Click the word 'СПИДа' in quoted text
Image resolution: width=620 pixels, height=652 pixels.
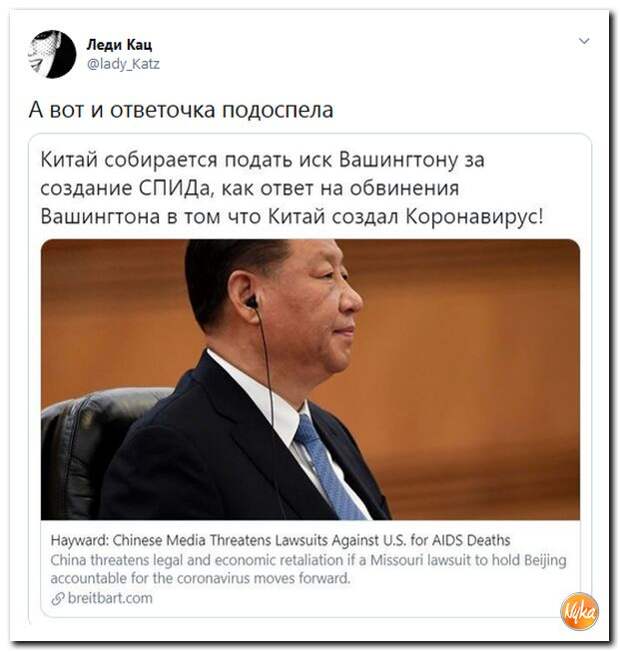pos(176,188)
